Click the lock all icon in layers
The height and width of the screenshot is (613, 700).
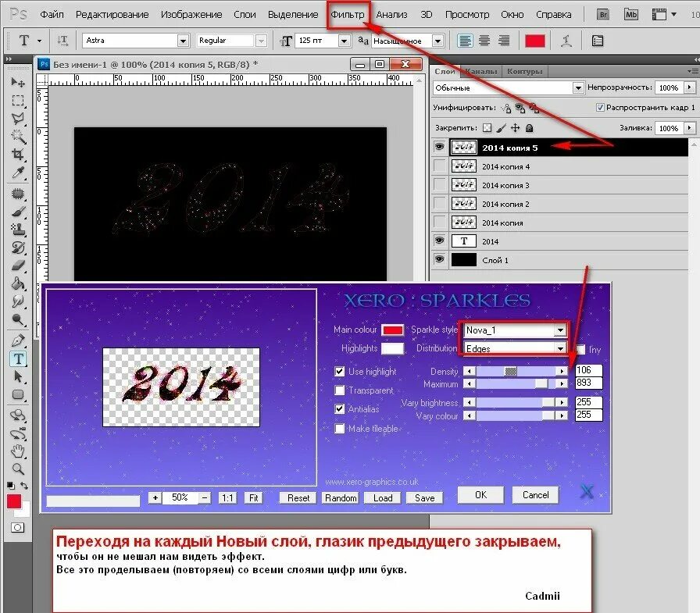[530, 128]
